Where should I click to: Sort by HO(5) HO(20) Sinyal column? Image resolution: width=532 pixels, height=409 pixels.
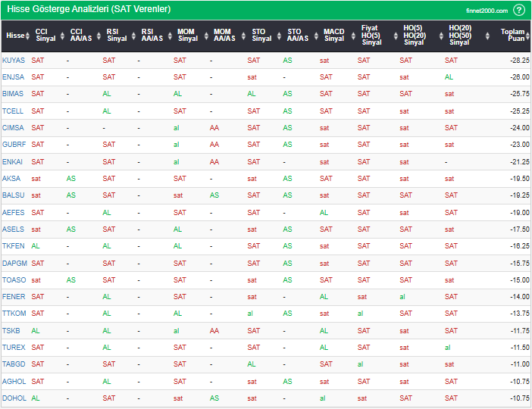(x=414, y=36)
